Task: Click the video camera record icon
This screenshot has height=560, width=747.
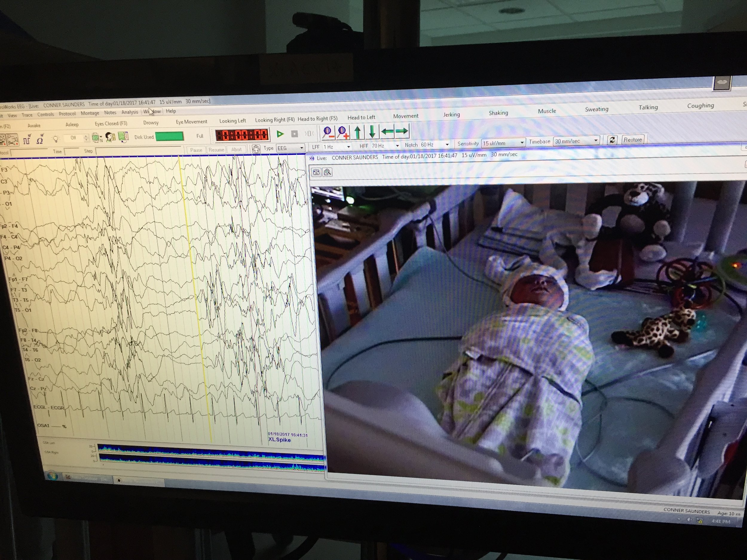Action: pos(13,140)
